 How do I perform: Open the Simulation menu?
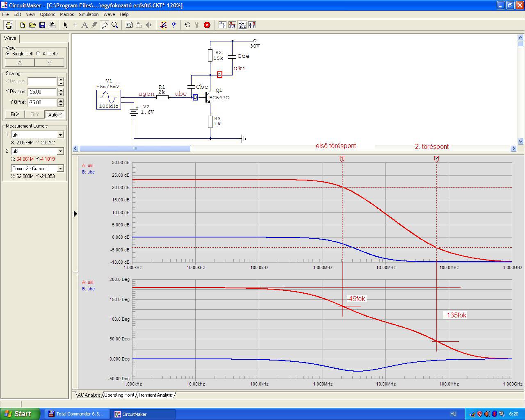[x=89, y=14]
